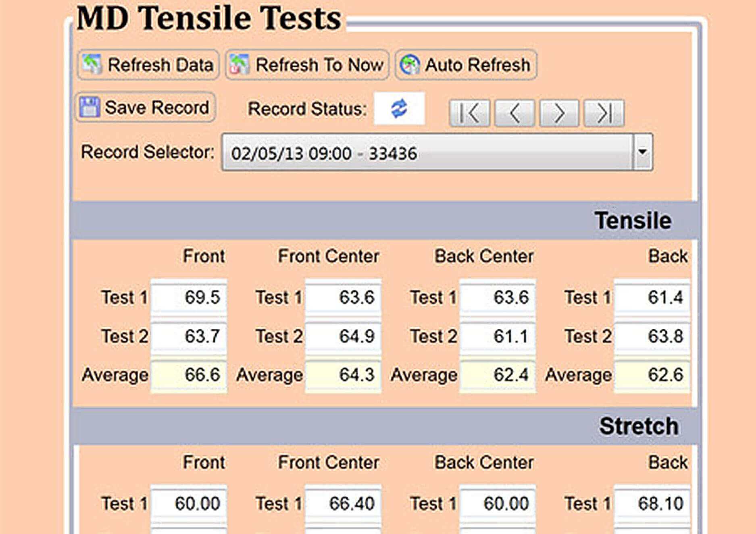This screenshot has height=534, width=756.
Task: Select the Tensile Front Center Test 2 field
Action: pyautogui.click(x=343, y=336)
